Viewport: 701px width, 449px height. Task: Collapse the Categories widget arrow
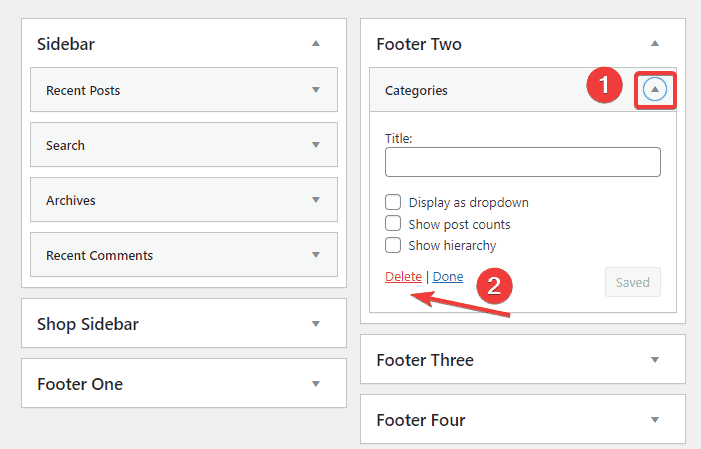click(x=655, y=90)
